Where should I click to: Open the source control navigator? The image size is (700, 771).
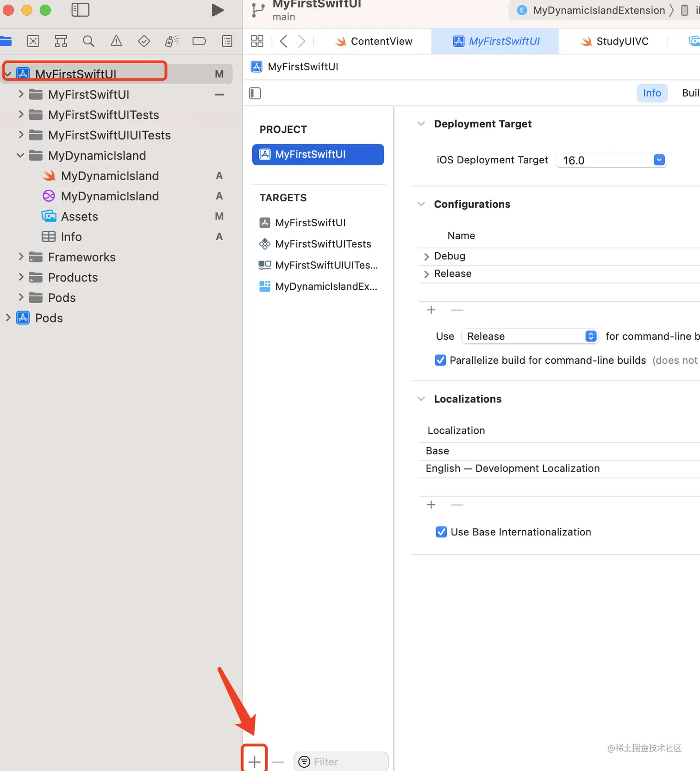tap(33, 41)
